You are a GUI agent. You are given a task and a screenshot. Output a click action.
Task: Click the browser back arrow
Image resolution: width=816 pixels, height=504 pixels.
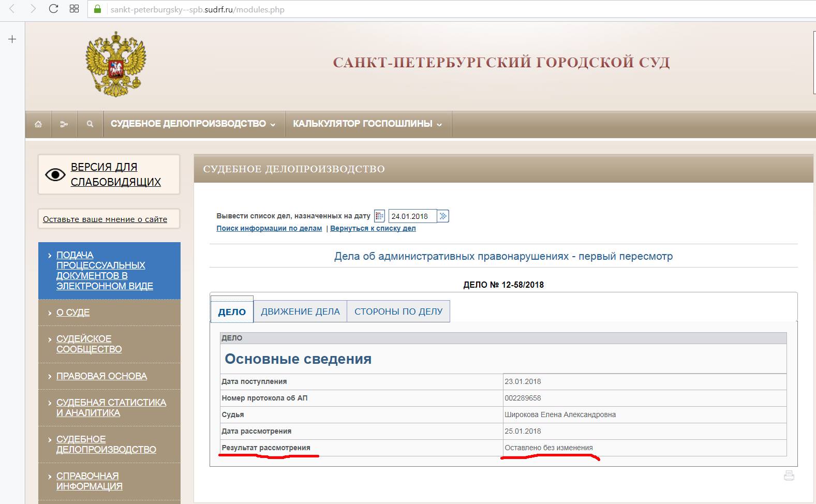click(x=12, y=9)
